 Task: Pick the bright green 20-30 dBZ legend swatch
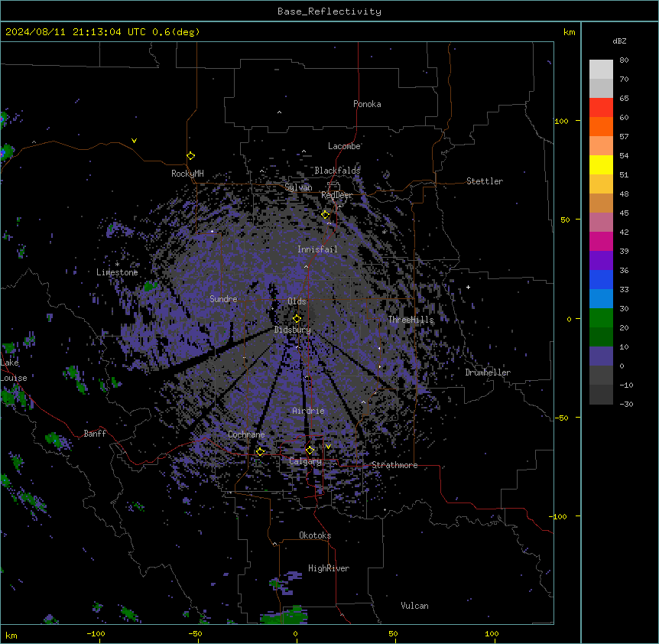[601, 318]
